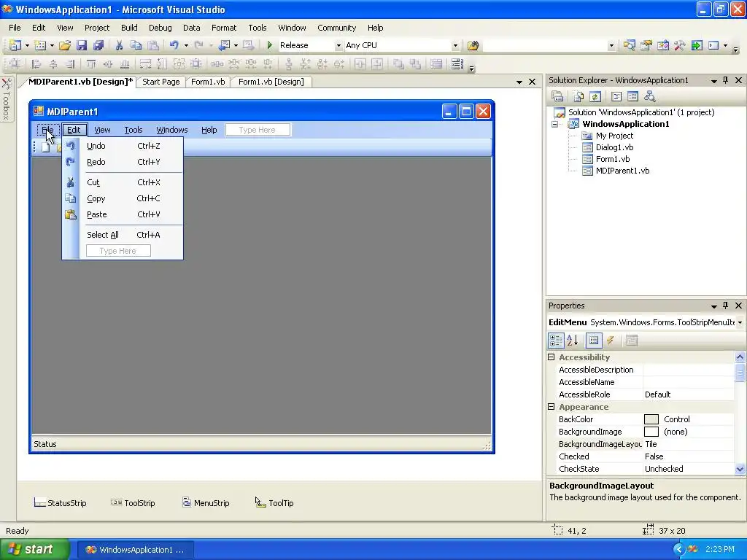The image size is (747, 560).
Task: Show the Events lightning bolt list
Action: pos(611,341)
